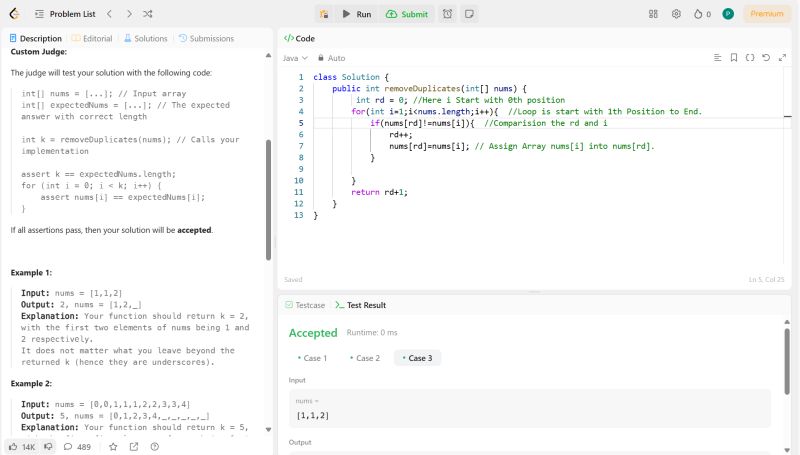Click the 'Example 1:' heading
Screen dimensions: 800x455
(x=31, y=273)
